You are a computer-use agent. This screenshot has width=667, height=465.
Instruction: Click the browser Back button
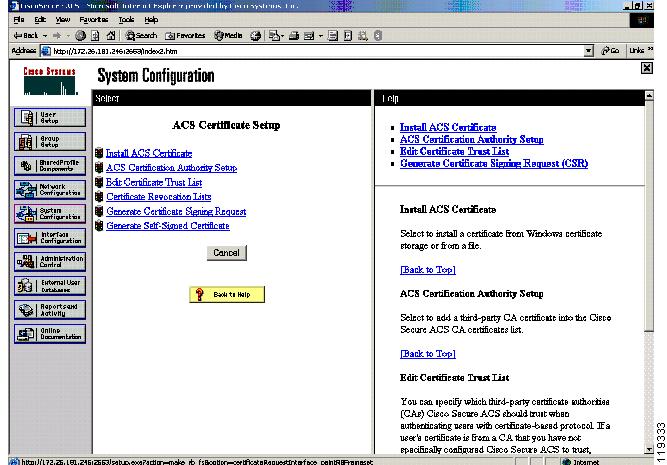[x=26, y=36]
